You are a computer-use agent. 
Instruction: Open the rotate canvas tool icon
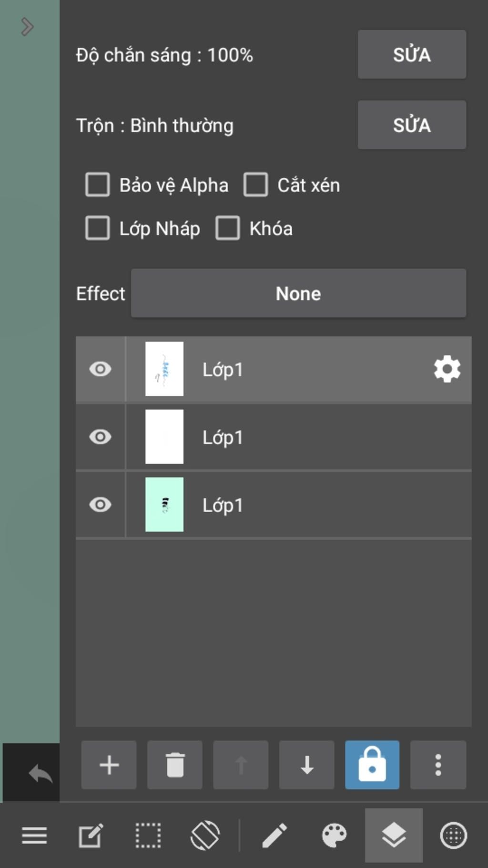point(205,835)
